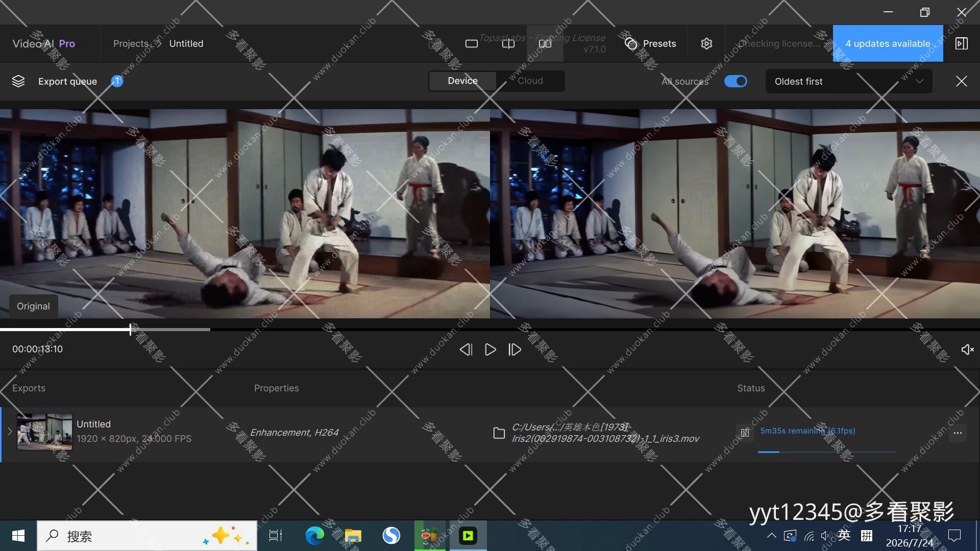
Task: Open the export row more options menu
Action: [958, 433]
